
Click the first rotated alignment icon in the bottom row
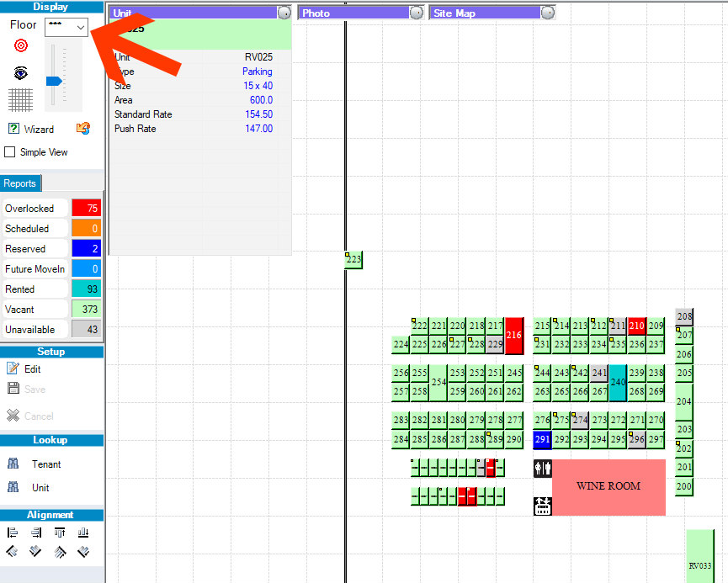pyautogui.click(x=13, y=551)
